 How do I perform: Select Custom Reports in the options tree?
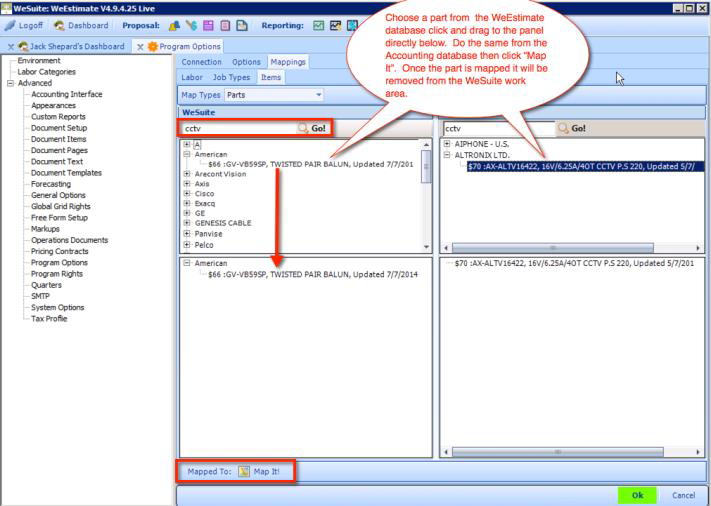[58, 117]
